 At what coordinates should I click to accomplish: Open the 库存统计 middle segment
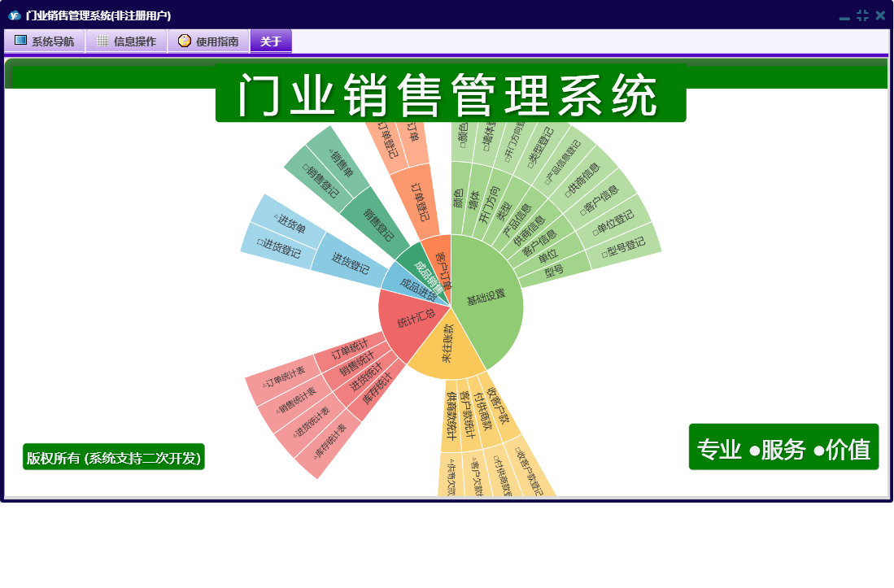pyautogui.click(x=377, y=389)
